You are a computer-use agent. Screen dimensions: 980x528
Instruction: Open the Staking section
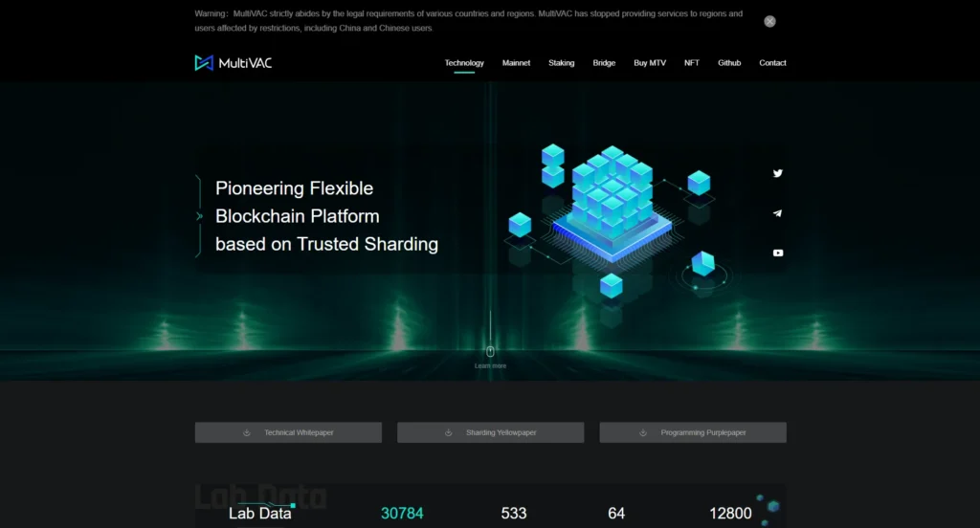pos(561,63)
